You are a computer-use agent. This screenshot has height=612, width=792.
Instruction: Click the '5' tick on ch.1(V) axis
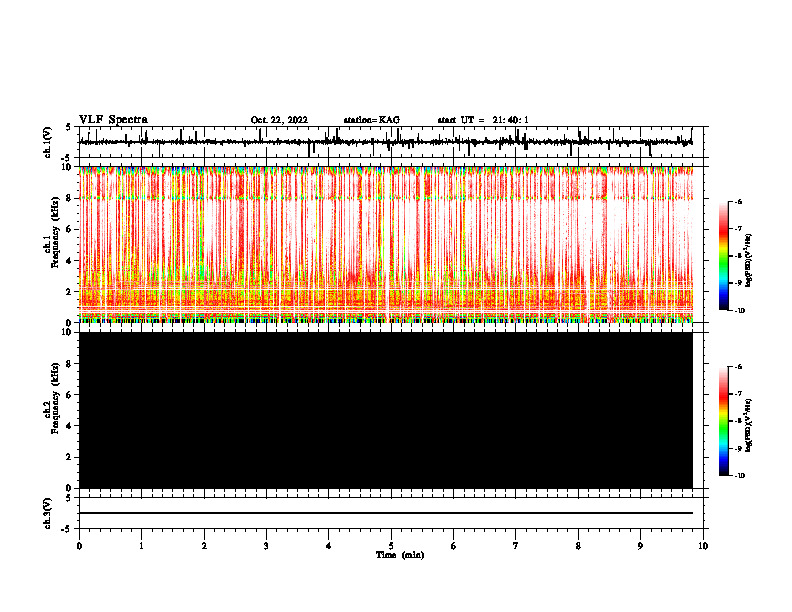coord(68,128)
